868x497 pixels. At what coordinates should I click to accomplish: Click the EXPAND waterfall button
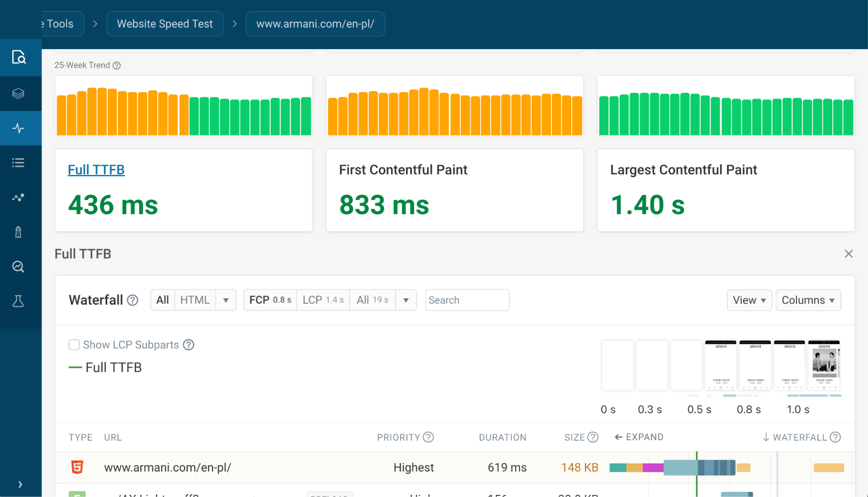point(639,437)
